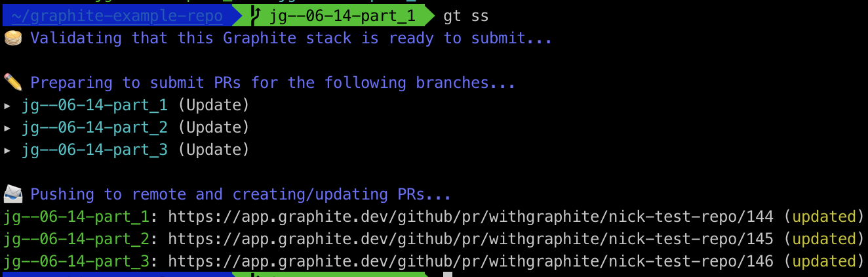Click (updated) status on PR 145 line
868x277 pixels.
tap(824, 239)
